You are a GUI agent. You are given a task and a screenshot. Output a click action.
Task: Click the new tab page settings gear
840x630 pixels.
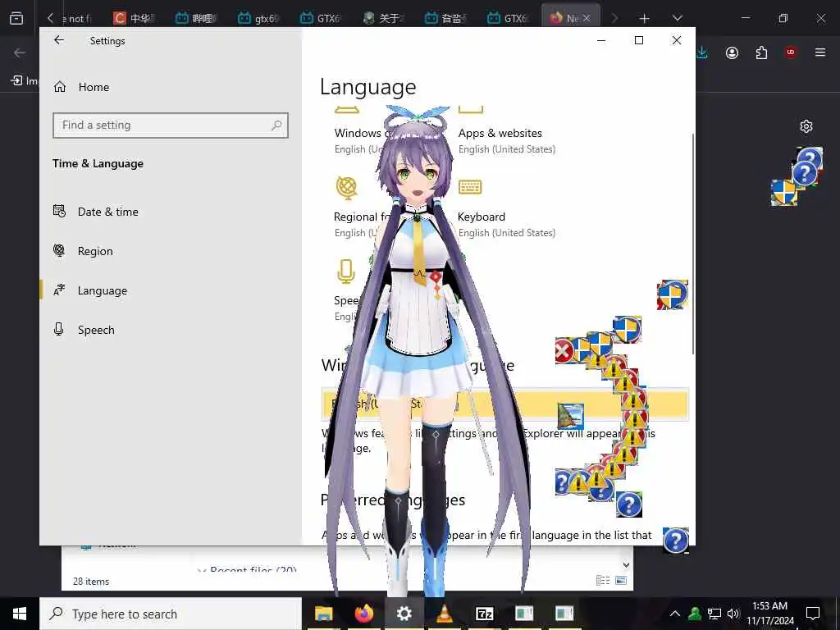pyautogui.click(x=806, y=126)
